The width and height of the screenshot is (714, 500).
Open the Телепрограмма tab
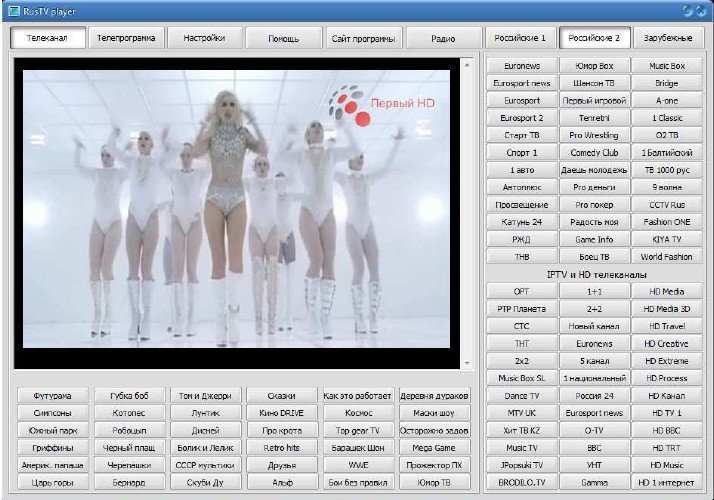coord(126,38)
